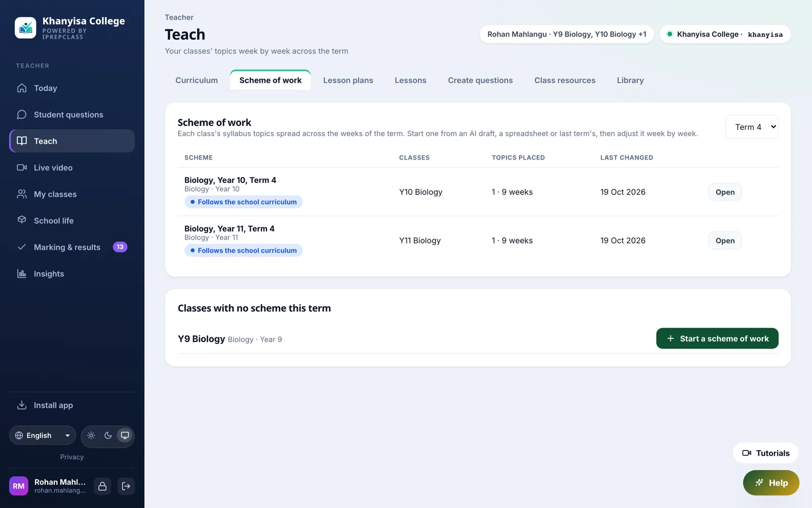Open the Privacy link
This screenshot has width=812, height=508.
[72, 457]
